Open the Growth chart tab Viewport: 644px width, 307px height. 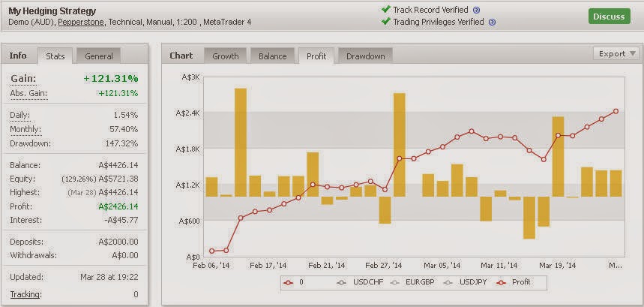225,56
